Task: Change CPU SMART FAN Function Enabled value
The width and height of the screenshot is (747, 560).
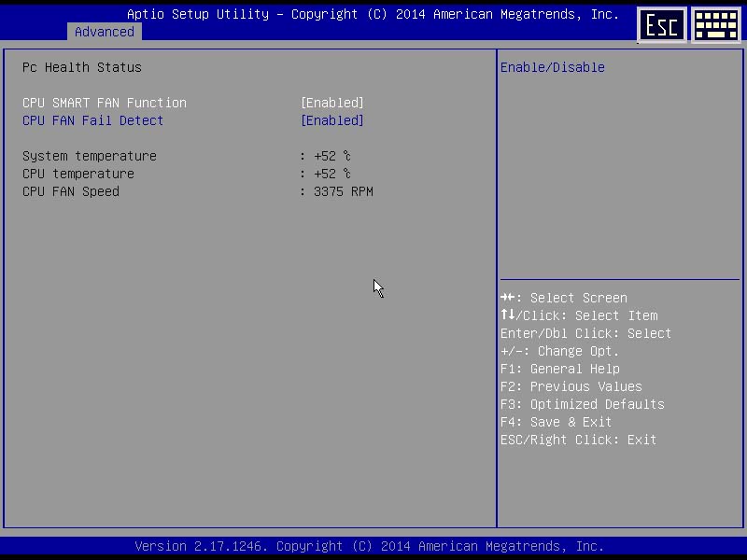Action: click(x=332, y=103)
